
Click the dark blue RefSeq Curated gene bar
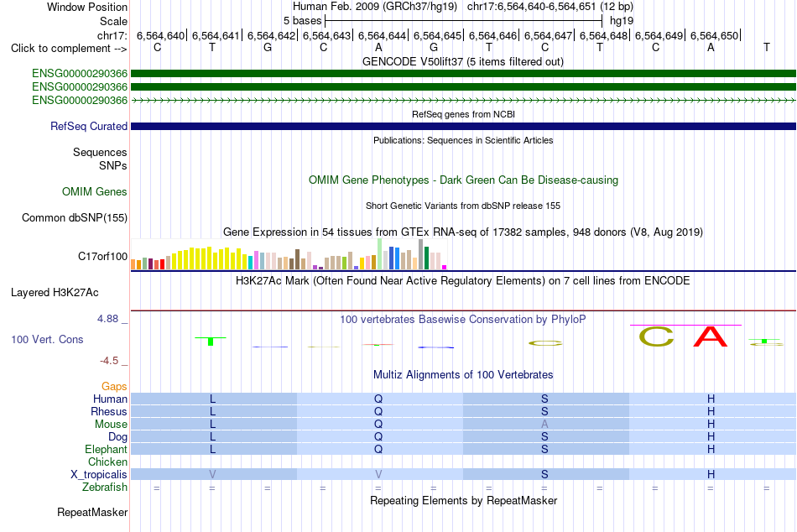(463, 126)
